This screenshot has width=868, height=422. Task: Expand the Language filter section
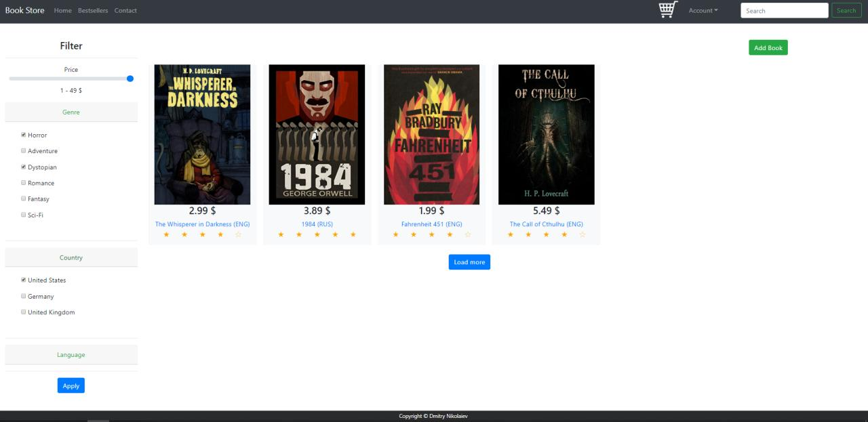[71, 354]
